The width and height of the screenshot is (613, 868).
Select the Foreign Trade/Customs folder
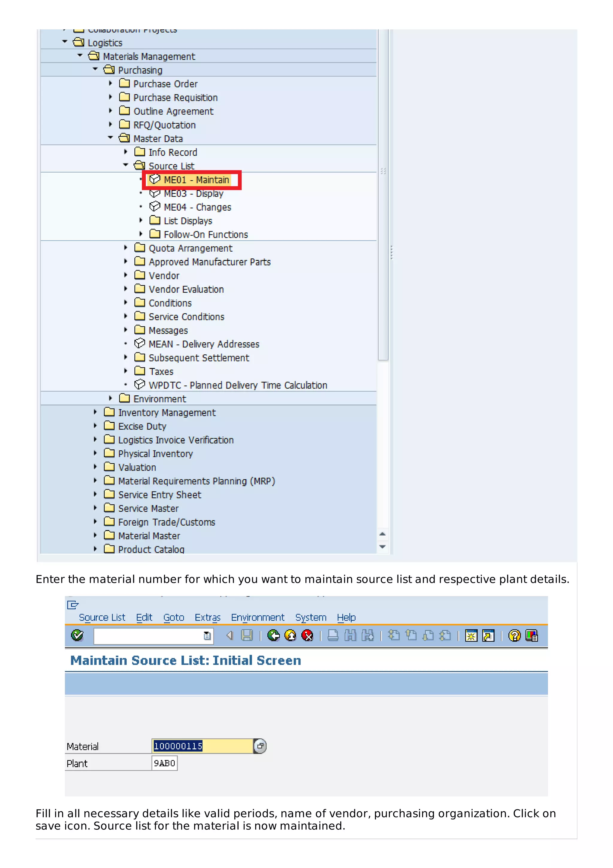tap(166, 522)
